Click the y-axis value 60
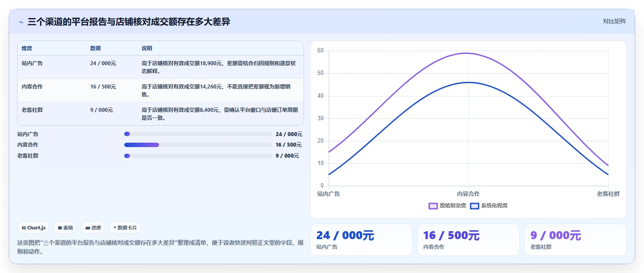 320,51
